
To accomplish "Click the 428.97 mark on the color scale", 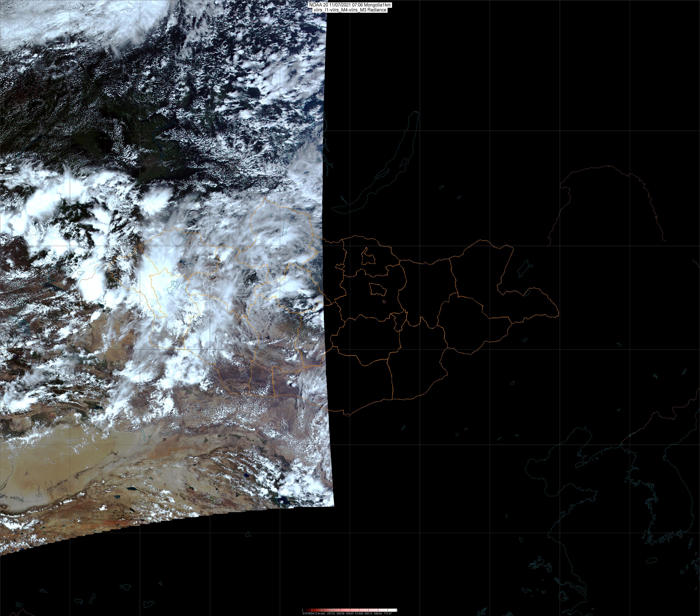I will pyautogui.click(x=350, y=613).
